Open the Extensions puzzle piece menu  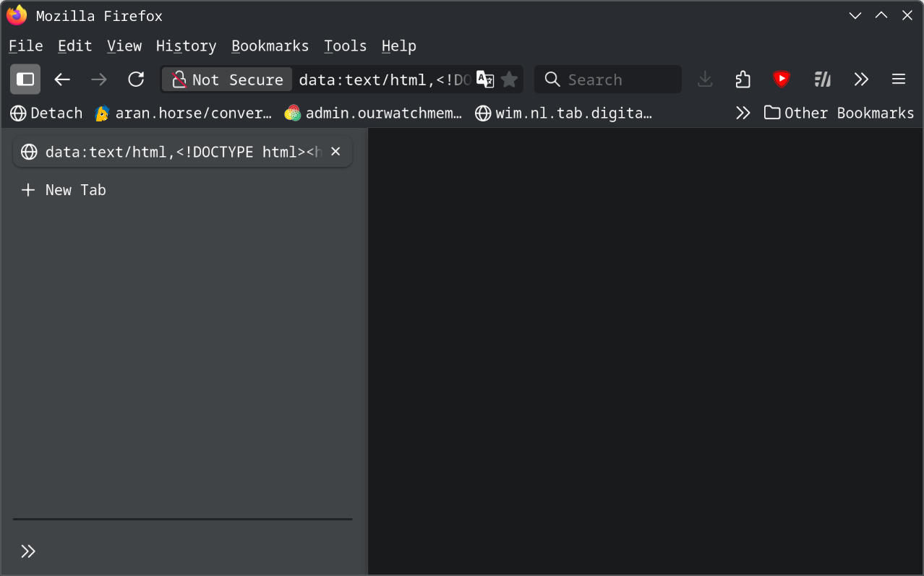(x=743, y=79)
